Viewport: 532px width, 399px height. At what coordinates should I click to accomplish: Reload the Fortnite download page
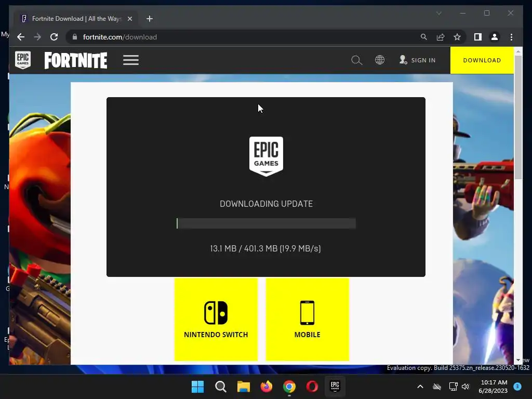coord(54,37)
